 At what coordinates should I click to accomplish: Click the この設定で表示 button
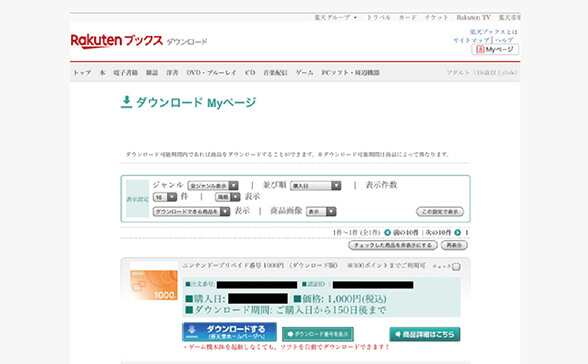click(x=440, y=212)
